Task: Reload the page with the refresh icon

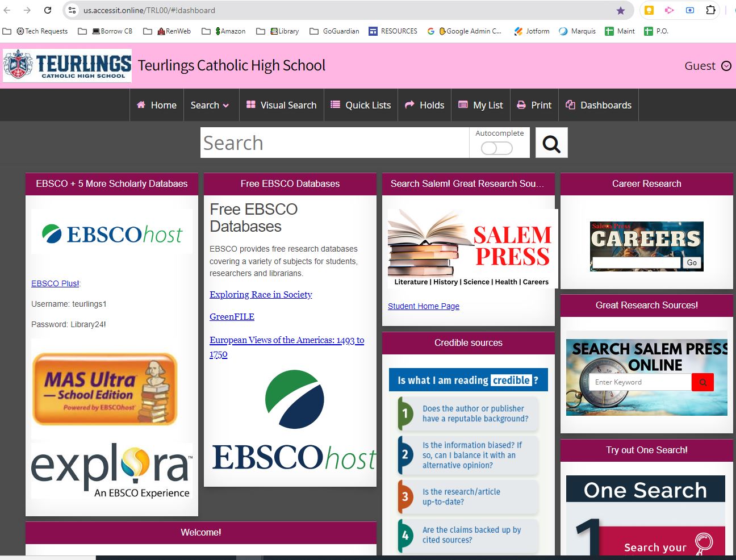Action: 48,10
